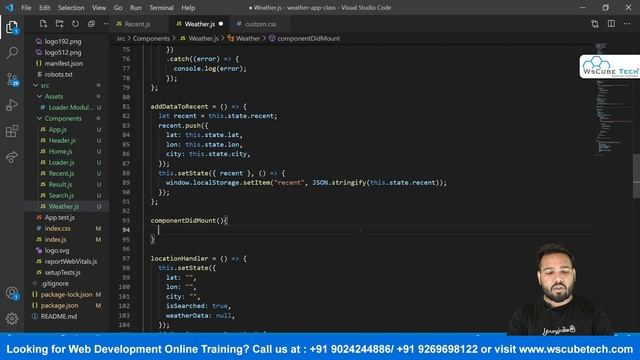Viewport: 640px width, 360px height.
Task: Open index.css in the explorer
Action: (58, 229)
